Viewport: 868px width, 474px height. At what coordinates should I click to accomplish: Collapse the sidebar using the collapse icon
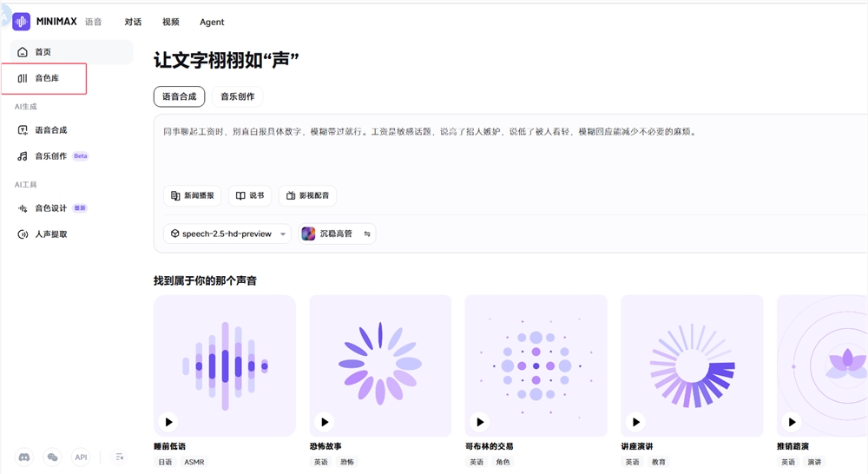pos(120,457)
